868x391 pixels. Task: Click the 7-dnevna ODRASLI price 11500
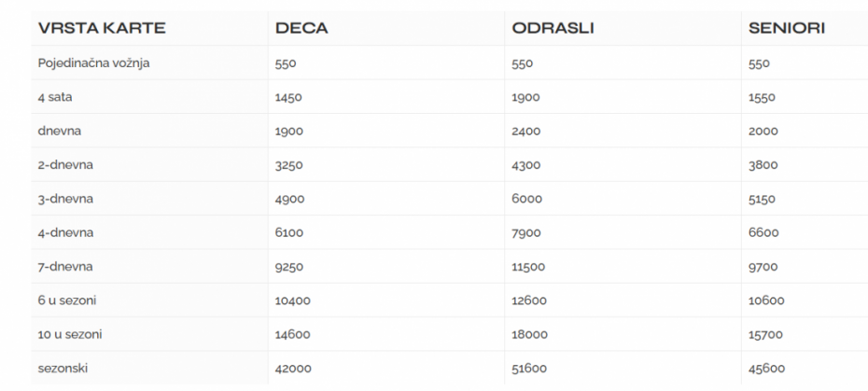point(528,267)
